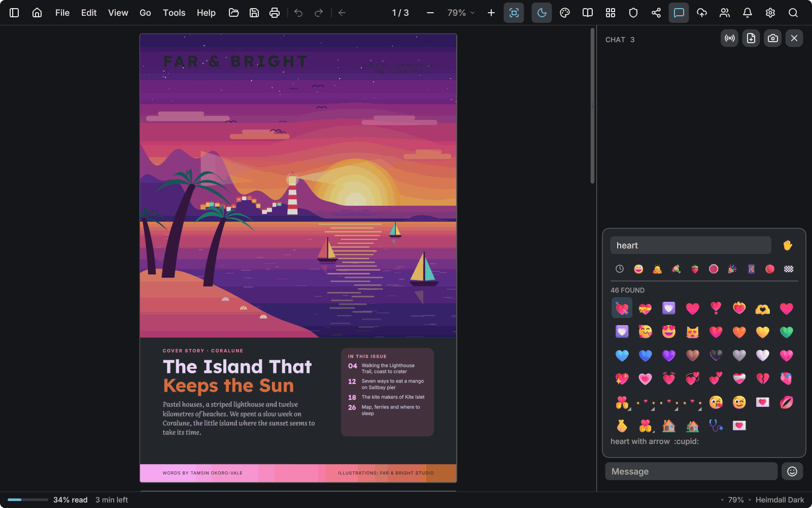812x508 pixels.
Task: Pick the green heart emoji
Action: point(786,332)
